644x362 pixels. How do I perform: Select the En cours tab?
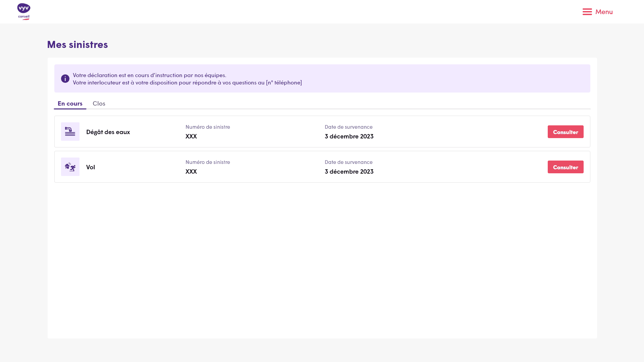coord(70,103)
